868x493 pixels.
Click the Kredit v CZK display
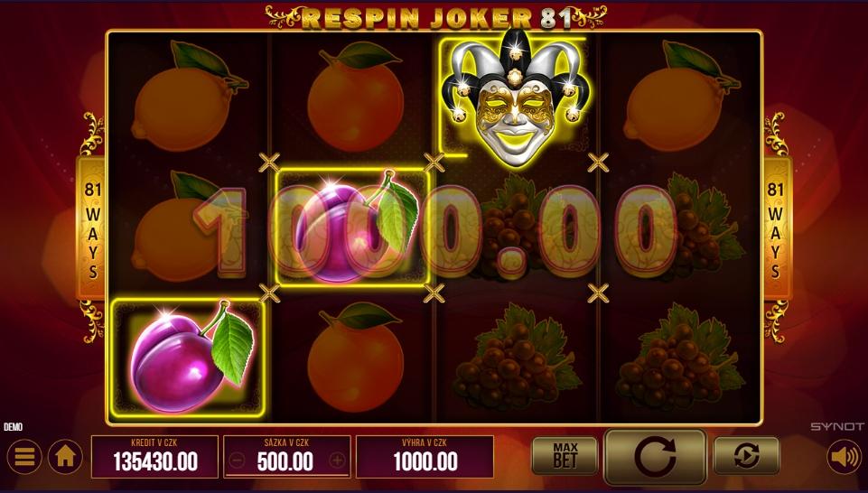point(154,457)
